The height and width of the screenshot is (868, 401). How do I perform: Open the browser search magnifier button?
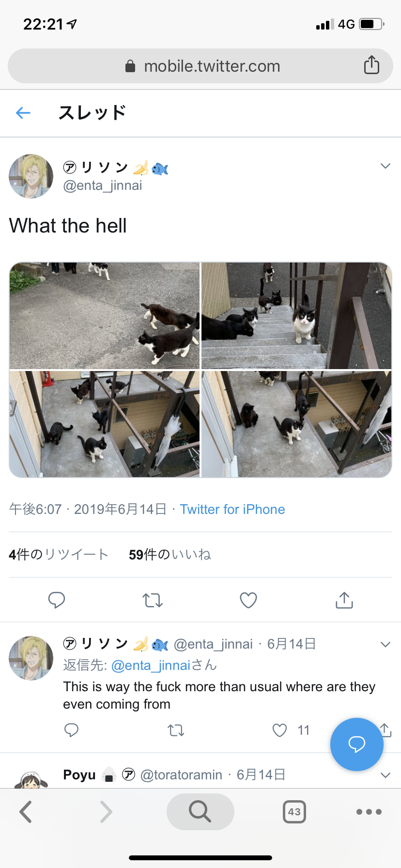(x=200, y=811)
